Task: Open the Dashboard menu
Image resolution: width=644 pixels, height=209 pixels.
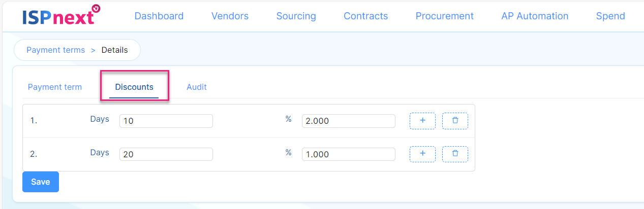Action: click(x=159, y=16)
